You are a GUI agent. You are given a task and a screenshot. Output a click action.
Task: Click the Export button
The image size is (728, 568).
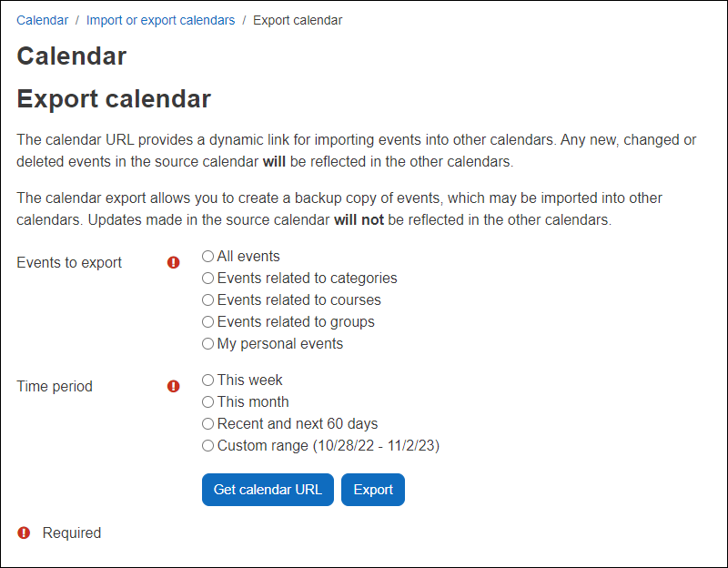point(372,489)
